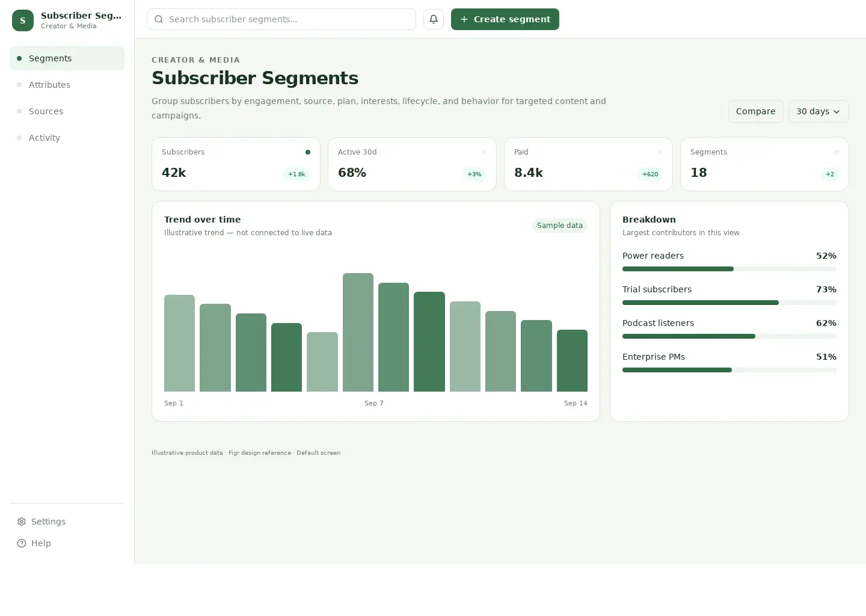Click the Sep 7 axis label
This screenshot has height=616, width=866.
(x=374, y=403)
